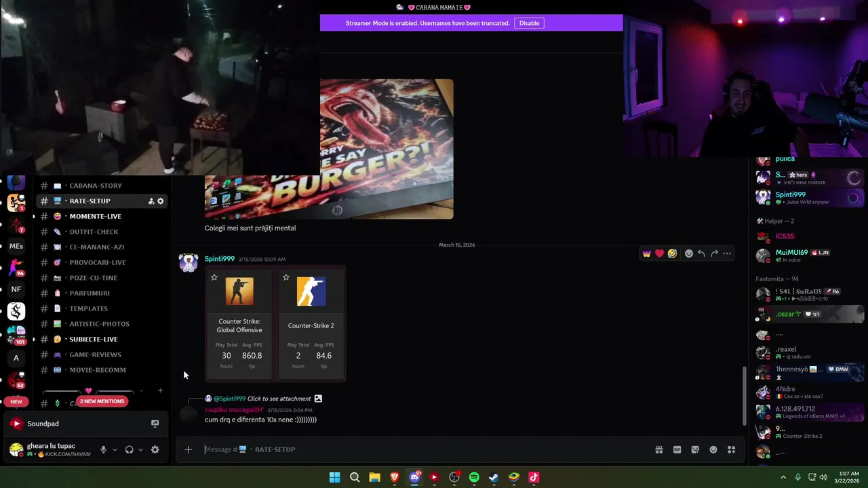Click the plus attachment button in message bar
The image size is (868, 488).
189,449
